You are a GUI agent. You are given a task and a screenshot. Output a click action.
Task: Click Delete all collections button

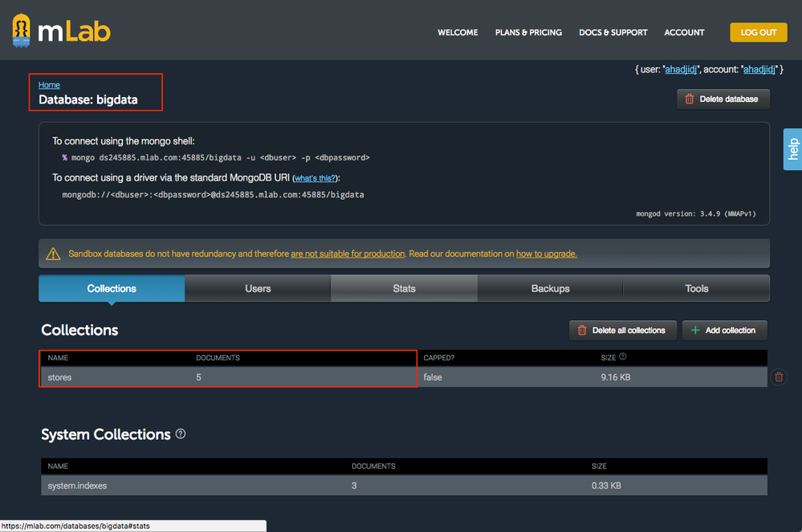[x=622, y=331]
